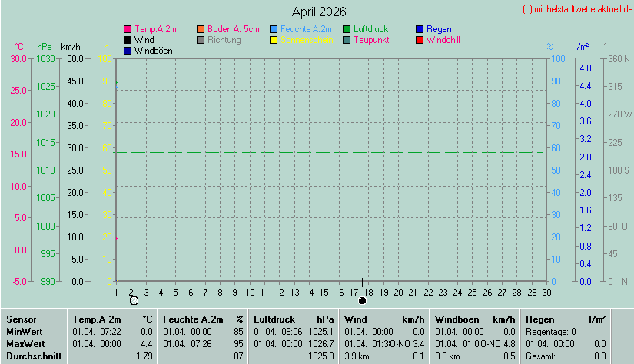The height and width of the screenshot is (364, 634).
Task: Select the light blue Feuchte A.2m swatch
Action: pyautogui.click(x=274, y=29)
